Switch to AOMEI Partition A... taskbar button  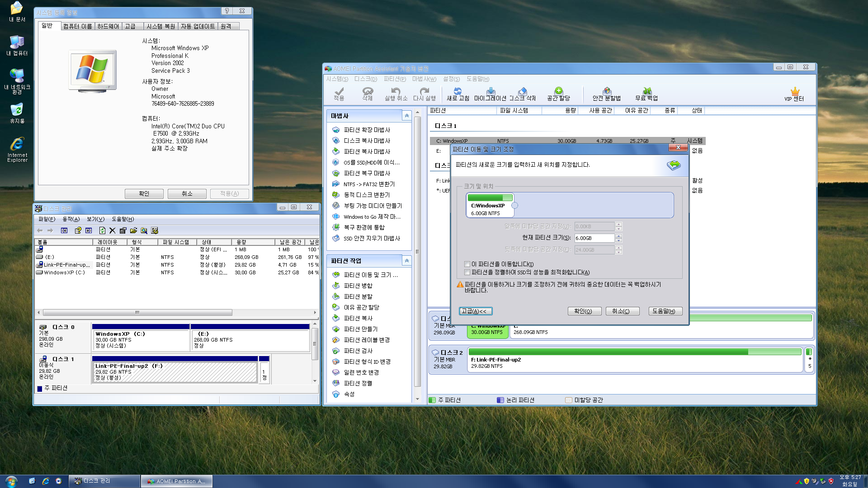click(x=177, y=481)
